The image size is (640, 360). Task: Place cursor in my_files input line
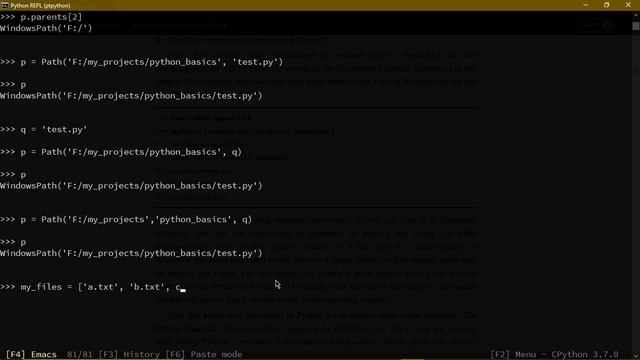click(x=93, y=287)
